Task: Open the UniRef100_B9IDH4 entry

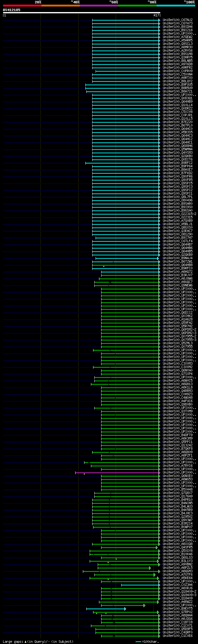Action: (178, 27)
